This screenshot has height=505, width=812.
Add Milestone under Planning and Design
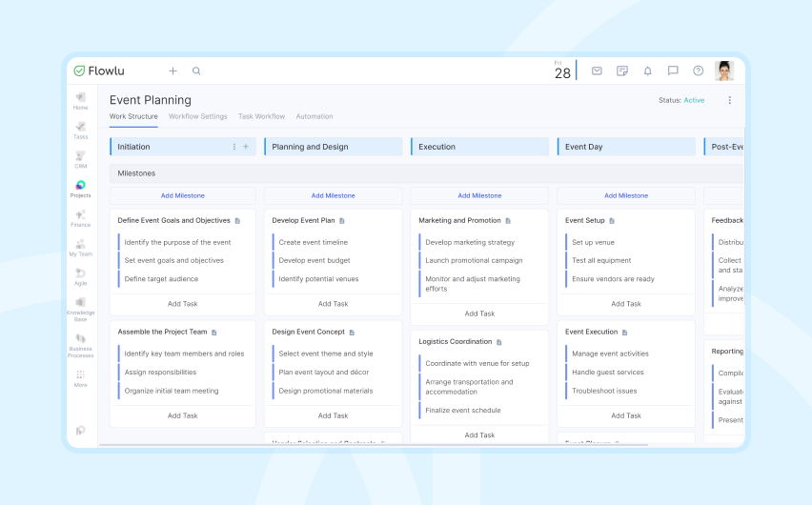[333, 195]
